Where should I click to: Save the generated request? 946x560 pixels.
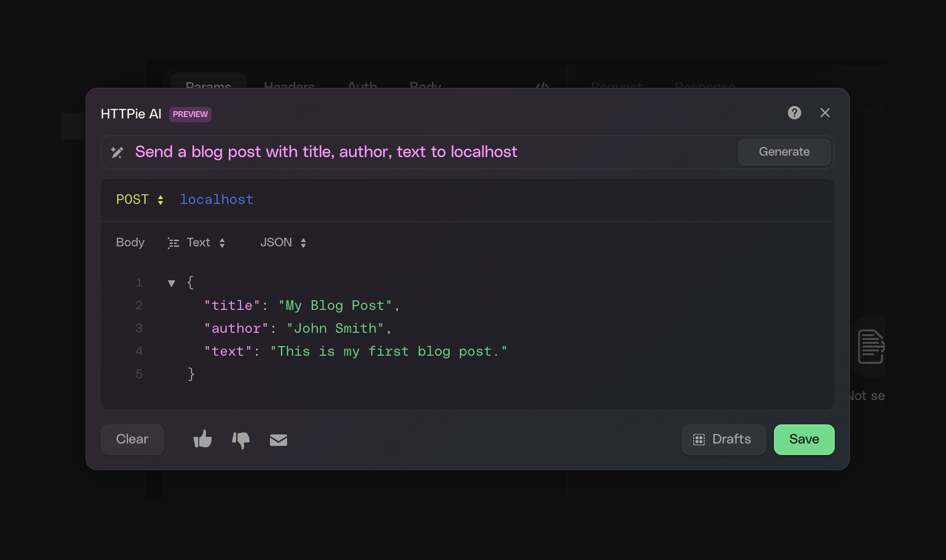(x=804, y=439)
